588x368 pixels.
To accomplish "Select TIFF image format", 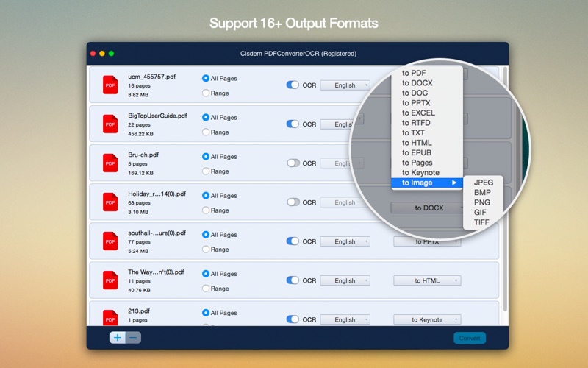I will 483,222.
